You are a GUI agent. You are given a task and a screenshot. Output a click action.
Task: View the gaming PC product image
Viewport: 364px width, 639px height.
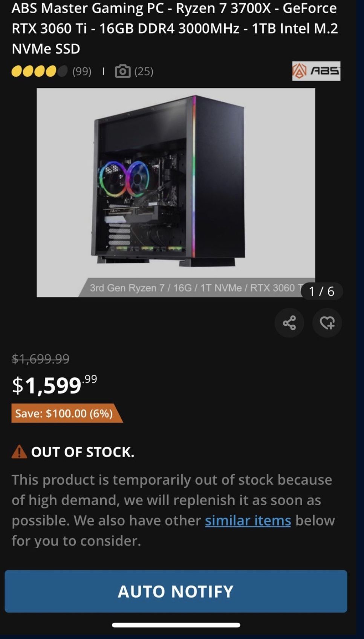[176, 192]
